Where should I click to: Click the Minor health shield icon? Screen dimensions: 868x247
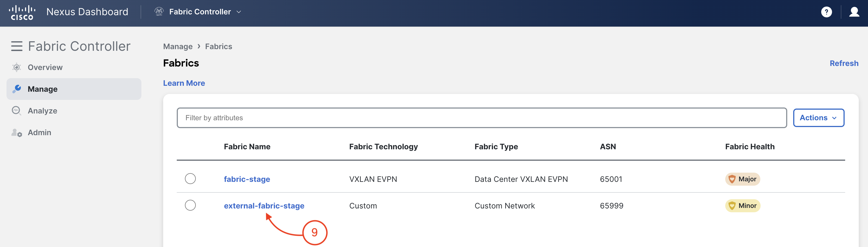[732, 206]
